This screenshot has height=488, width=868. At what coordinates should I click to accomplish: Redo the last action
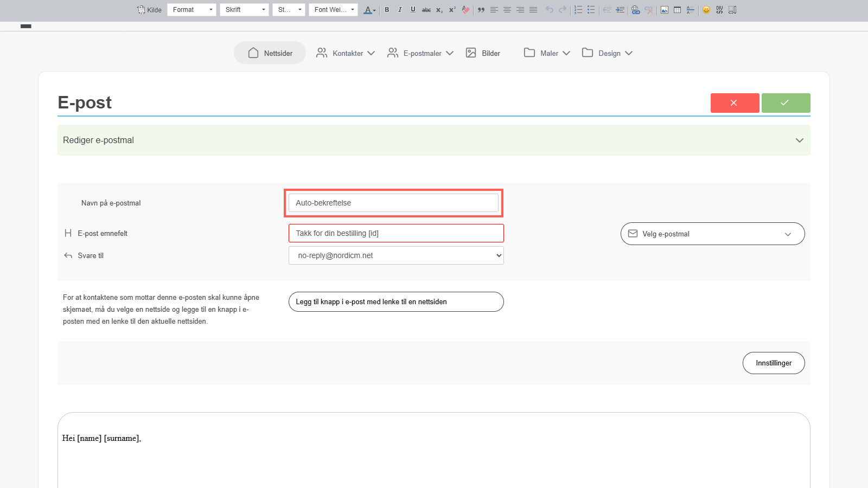click(563, 10)
